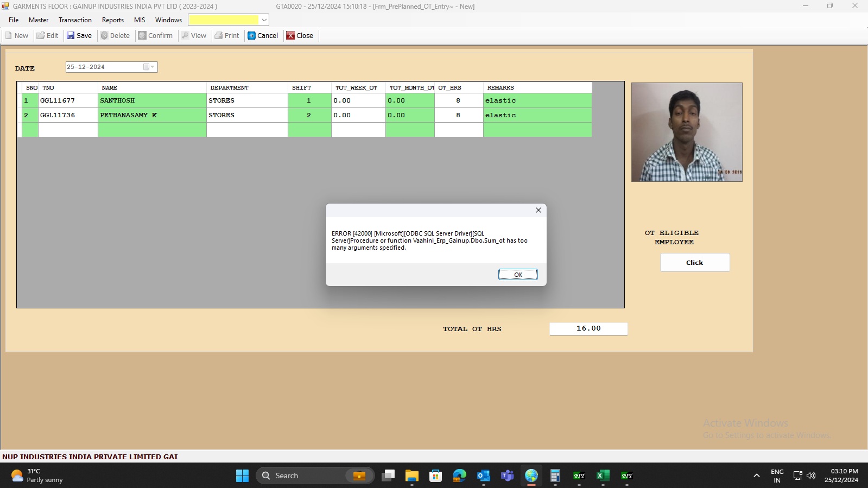Click the Print toolbar icon
The height and width of the screenshot is (488, 868).
coord(219,36)
